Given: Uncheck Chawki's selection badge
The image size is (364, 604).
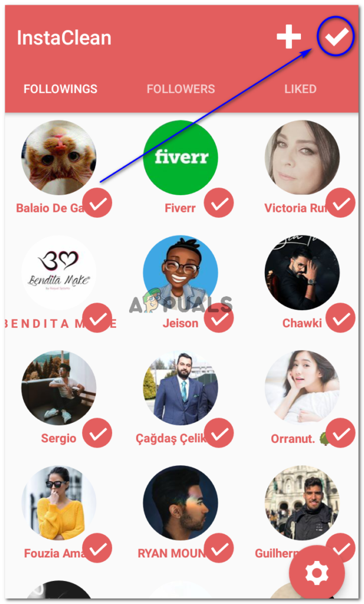Looking at the screenshot, I should coord(340,318).
